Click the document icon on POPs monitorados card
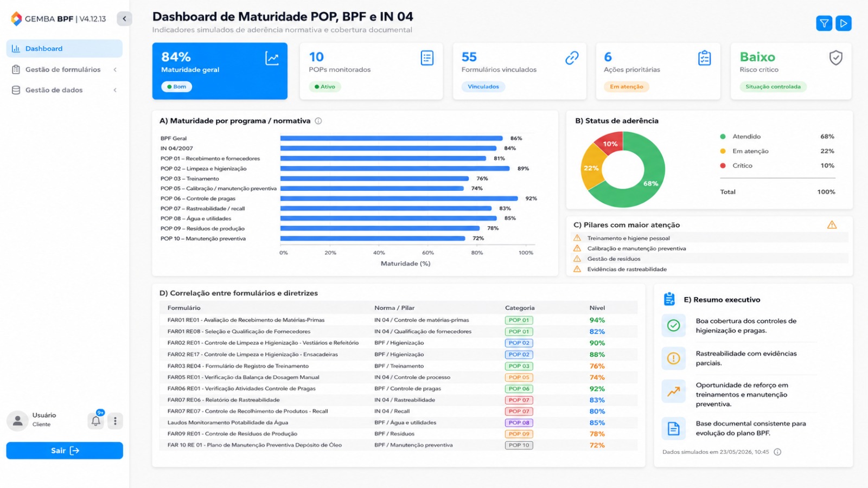 427,58
